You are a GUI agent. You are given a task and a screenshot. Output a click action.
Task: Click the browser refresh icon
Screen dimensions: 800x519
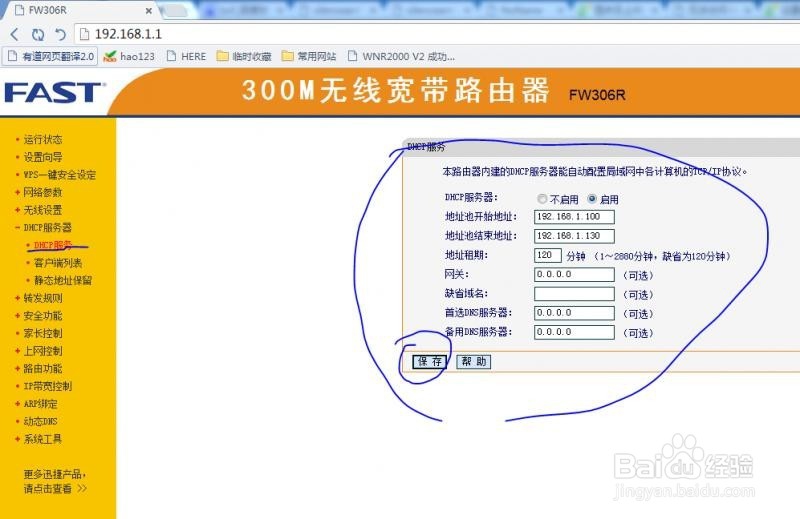[38, 34]
